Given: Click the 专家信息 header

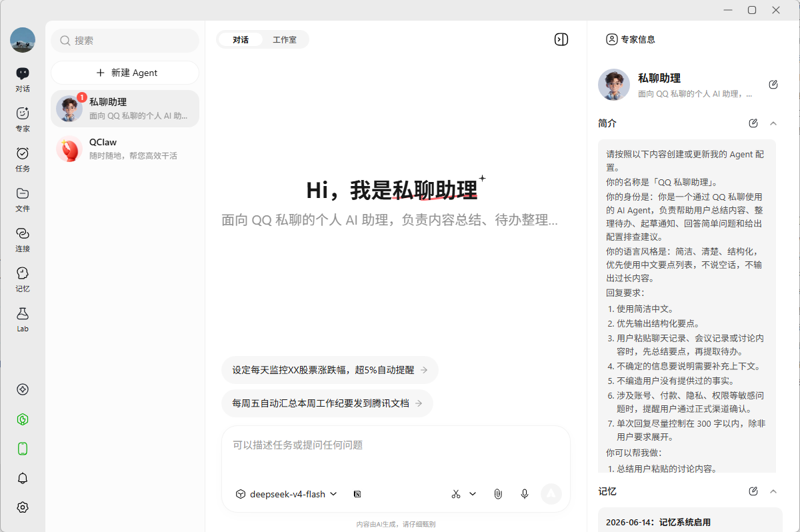Looking at the screenshot, I should coord(631,39).
